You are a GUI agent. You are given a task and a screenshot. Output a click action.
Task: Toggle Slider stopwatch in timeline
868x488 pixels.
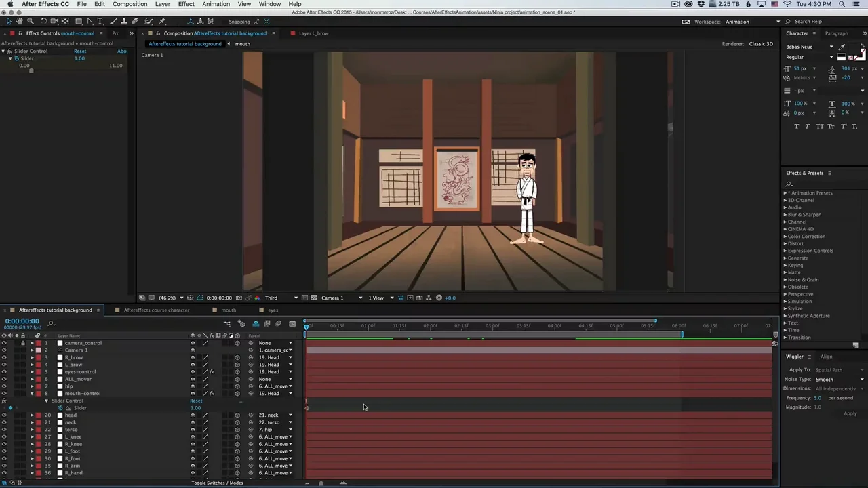point(60,408)
